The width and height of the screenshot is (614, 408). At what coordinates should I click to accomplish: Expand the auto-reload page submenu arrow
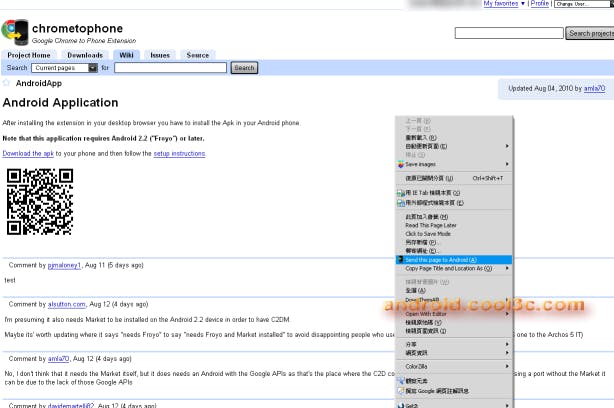[507, 146]
